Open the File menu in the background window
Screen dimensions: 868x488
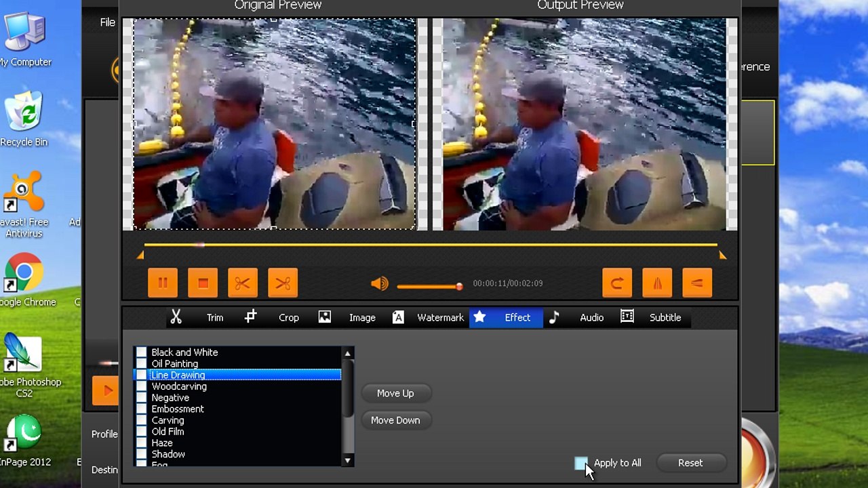coord(108,22)
